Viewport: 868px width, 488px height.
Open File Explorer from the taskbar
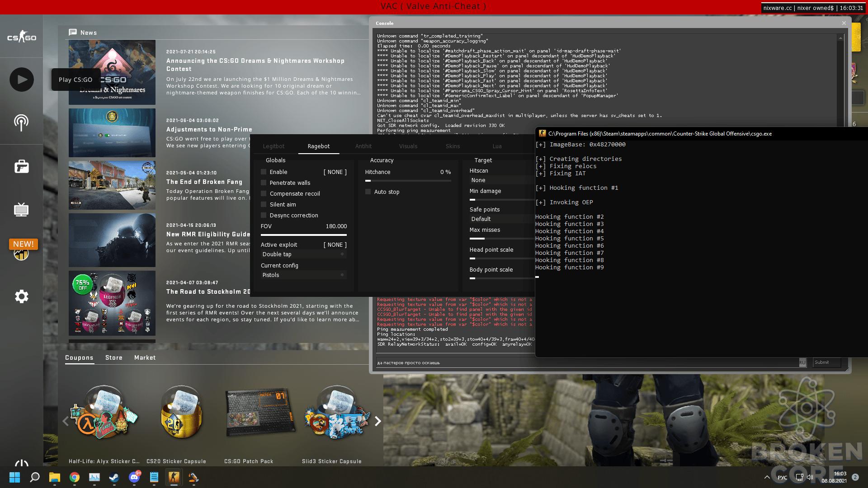[x=55, y=477]
